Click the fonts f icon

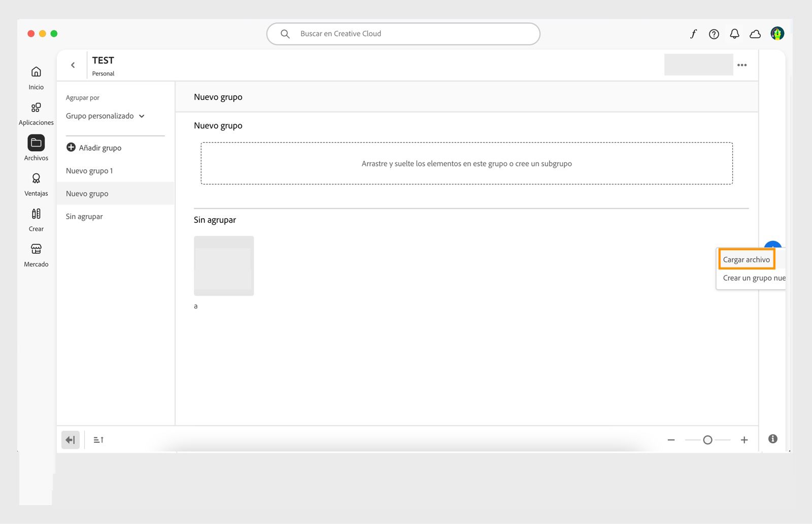pyautogui.click(x=693, y=34)
